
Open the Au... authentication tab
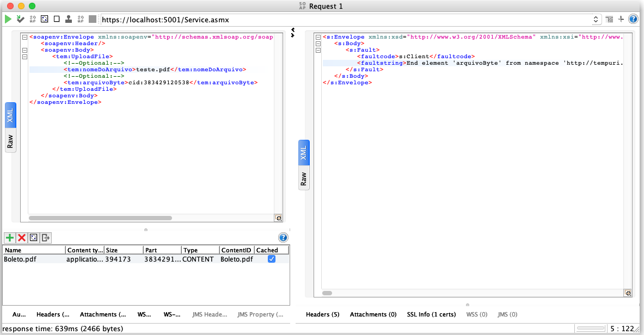(19, 314)
